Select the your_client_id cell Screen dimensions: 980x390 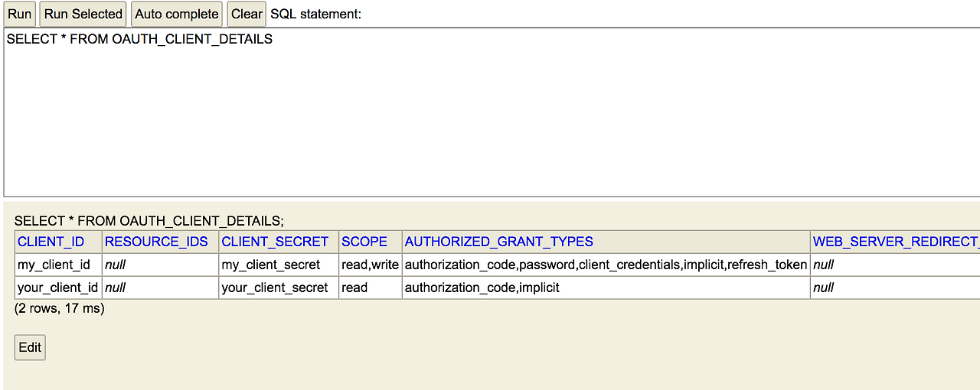[59, 288]
